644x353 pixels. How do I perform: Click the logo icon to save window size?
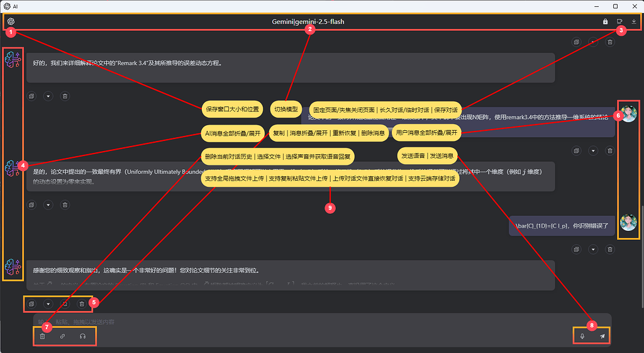pos(11,21)
